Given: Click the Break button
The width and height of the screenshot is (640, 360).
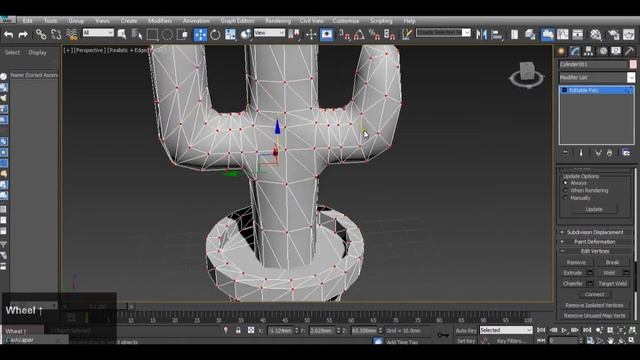Looking at the screenshot, I should pyautogui.click(x=612, y=262).
